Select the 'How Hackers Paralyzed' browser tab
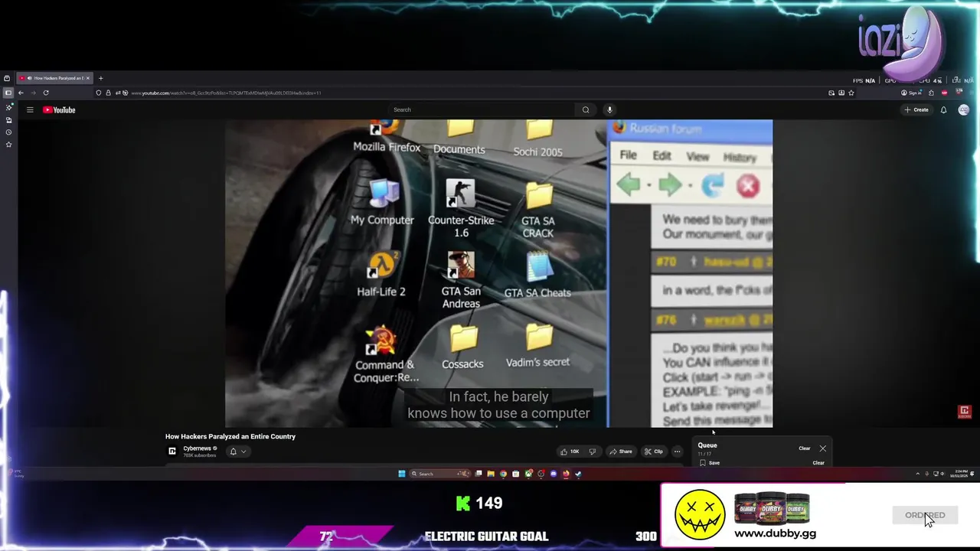 coord(54,78)
